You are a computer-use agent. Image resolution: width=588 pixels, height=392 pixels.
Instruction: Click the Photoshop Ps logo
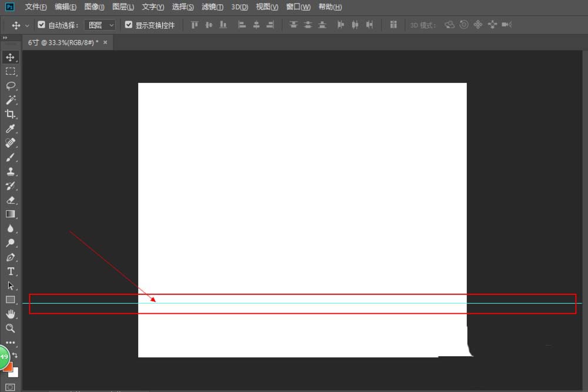tap(10, 6)
